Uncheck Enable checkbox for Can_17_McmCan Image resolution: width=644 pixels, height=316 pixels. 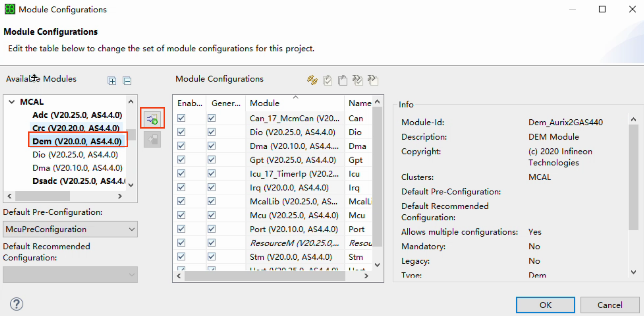(181, 118)
